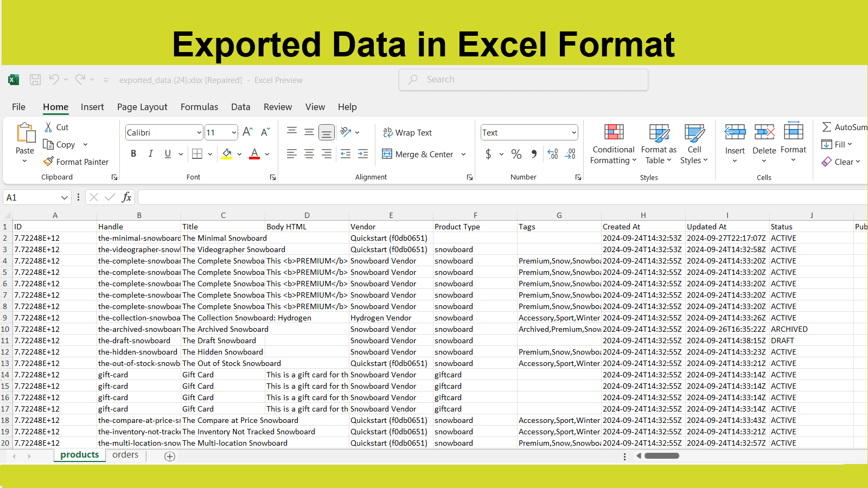Toggle Bold formatting
Viewport: 868px width, 488px height.
coord(133,154)
